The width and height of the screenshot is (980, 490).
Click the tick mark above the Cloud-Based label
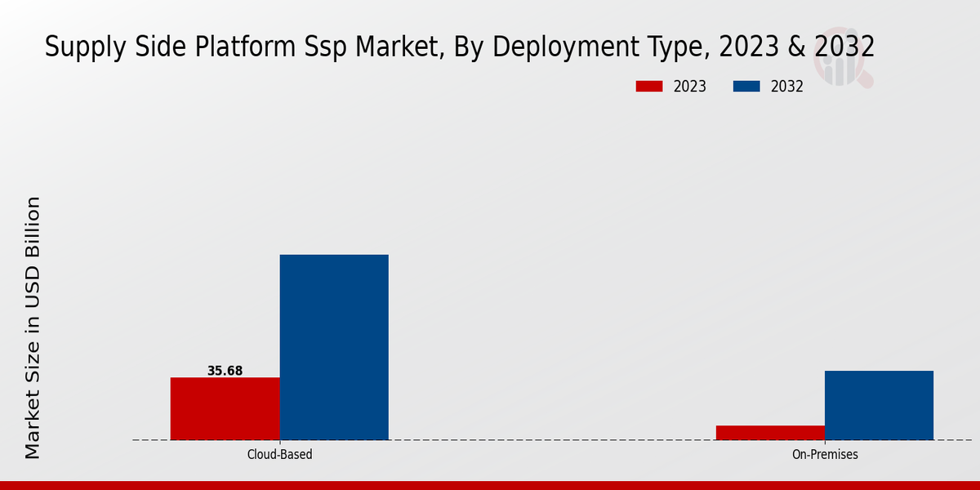tap(279, 443)
